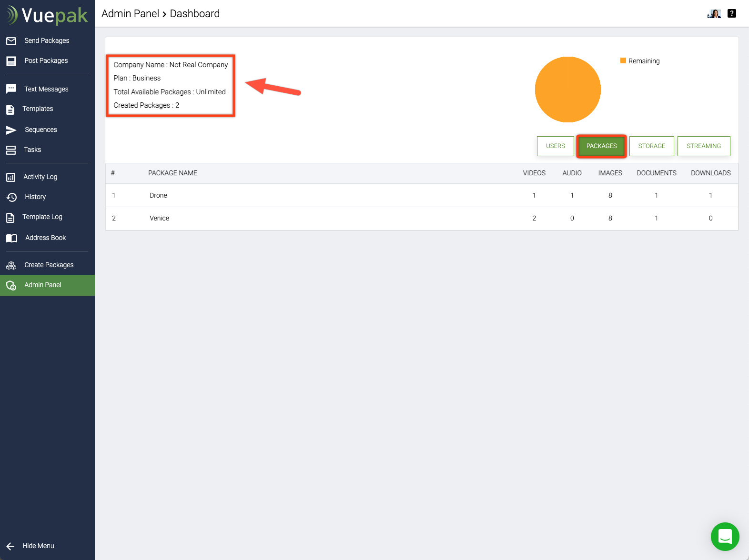Click the Address Book open-book icon
The image size is (749, 560).
click(11, 238)
